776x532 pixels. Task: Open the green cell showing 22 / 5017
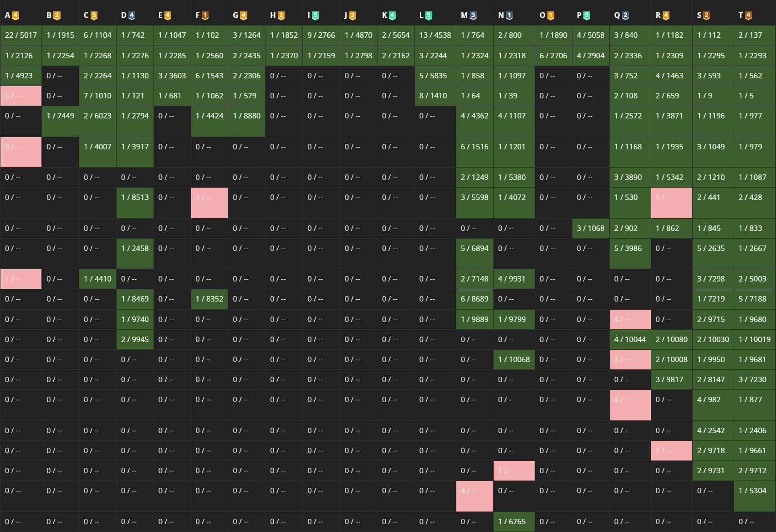point(21,35)
